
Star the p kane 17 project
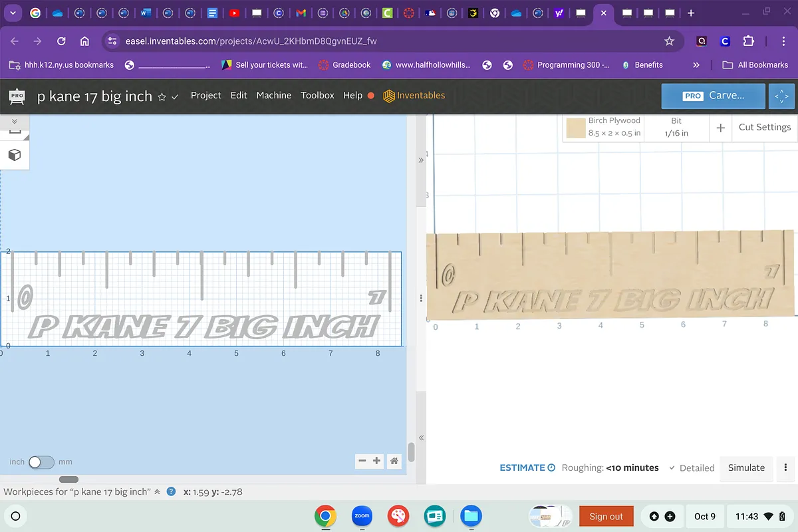[162, 96]
